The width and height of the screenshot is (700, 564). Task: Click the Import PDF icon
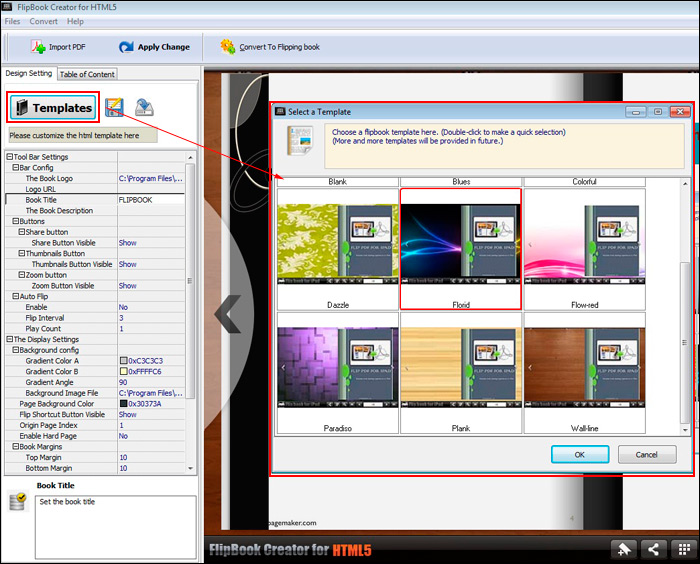point(38,46)
